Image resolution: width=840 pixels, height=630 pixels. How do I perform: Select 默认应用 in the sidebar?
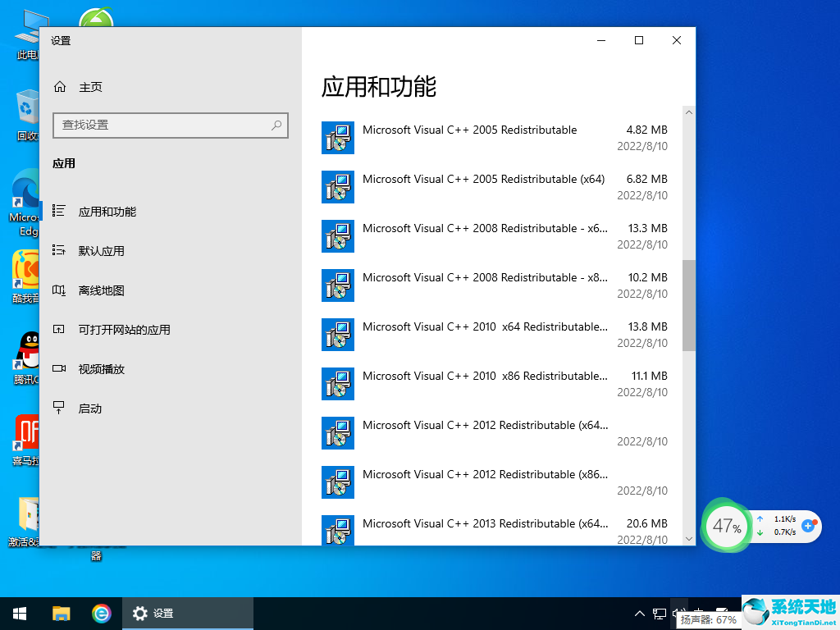[x=101, y=251]
